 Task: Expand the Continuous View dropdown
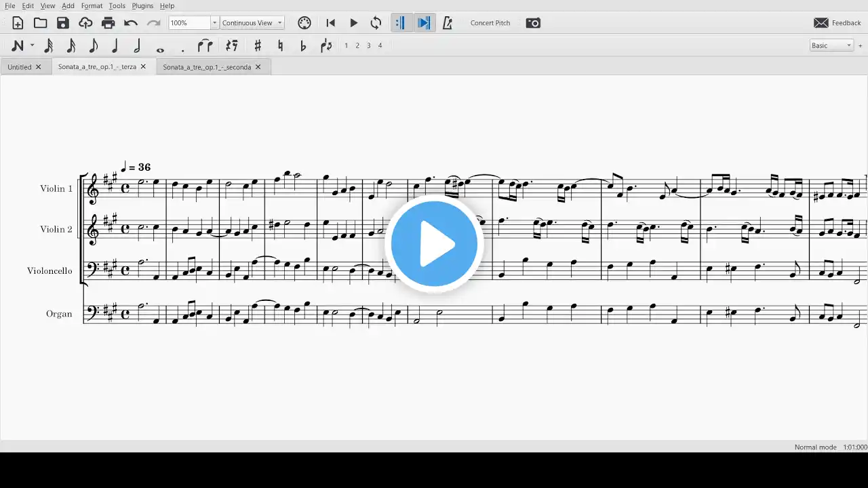279,23
